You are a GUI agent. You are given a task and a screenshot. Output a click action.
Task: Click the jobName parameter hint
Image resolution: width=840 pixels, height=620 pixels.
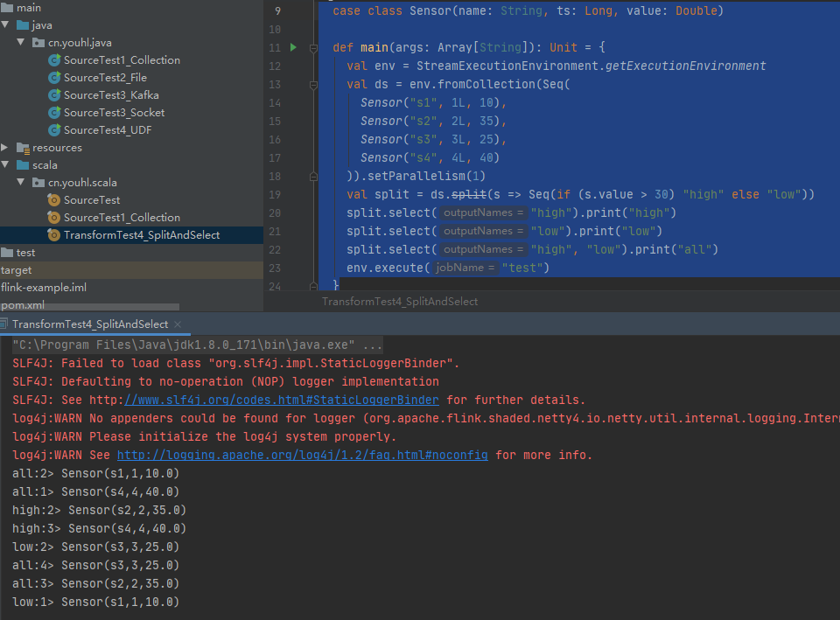pos(465,268)
